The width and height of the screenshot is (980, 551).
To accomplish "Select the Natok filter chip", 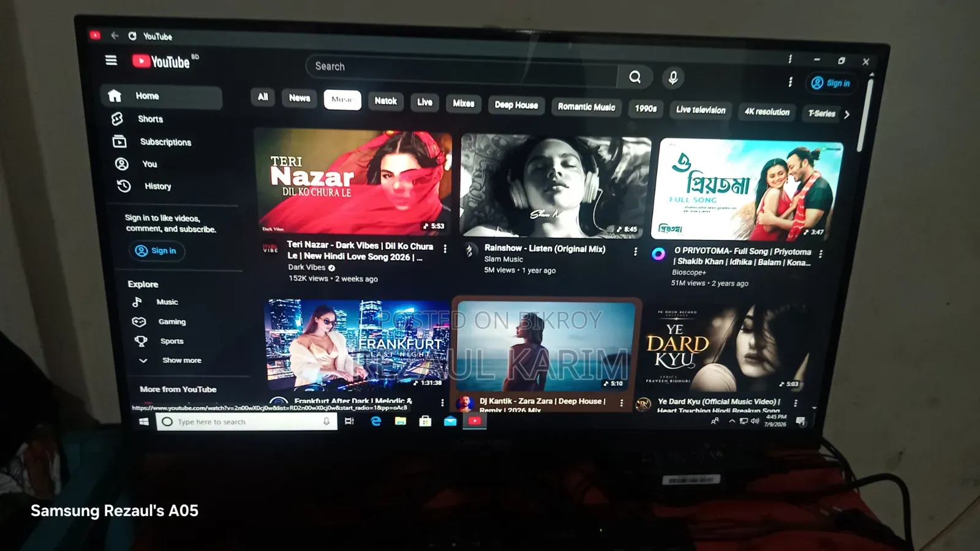I will (x=386, y=101).
